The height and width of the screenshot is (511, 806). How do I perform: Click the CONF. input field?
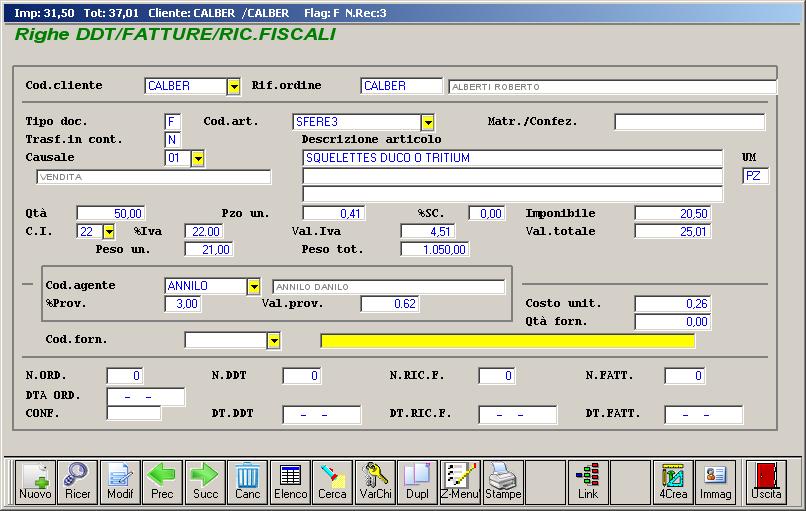coord(134,413)
